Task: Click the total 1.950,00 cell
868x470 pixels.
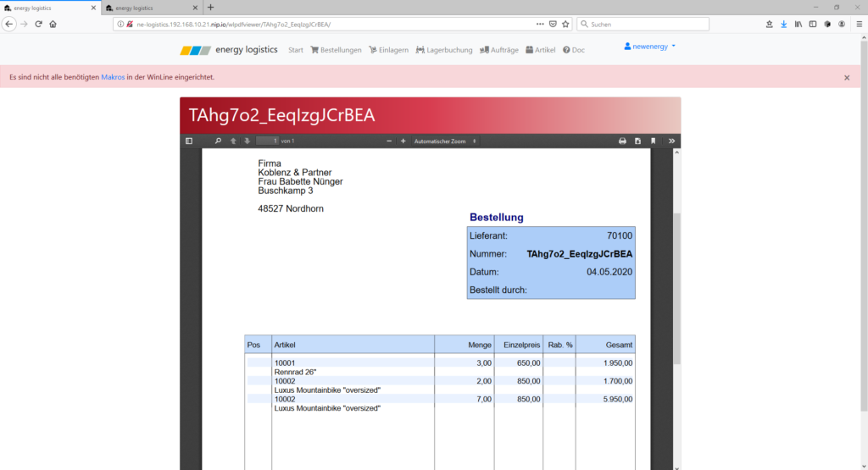Action: tap(618, 363)
